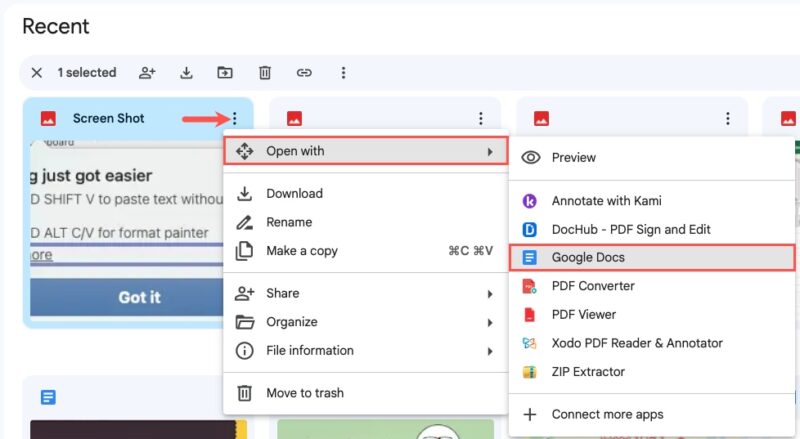
Task: Open file with PDF Converter
Action: (652, 286)
